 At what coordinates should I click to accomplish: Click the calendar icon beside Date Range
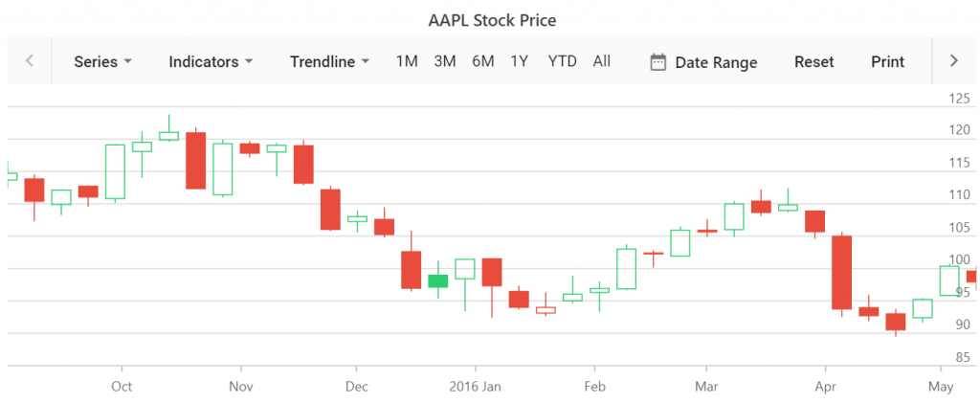[657, 62]
